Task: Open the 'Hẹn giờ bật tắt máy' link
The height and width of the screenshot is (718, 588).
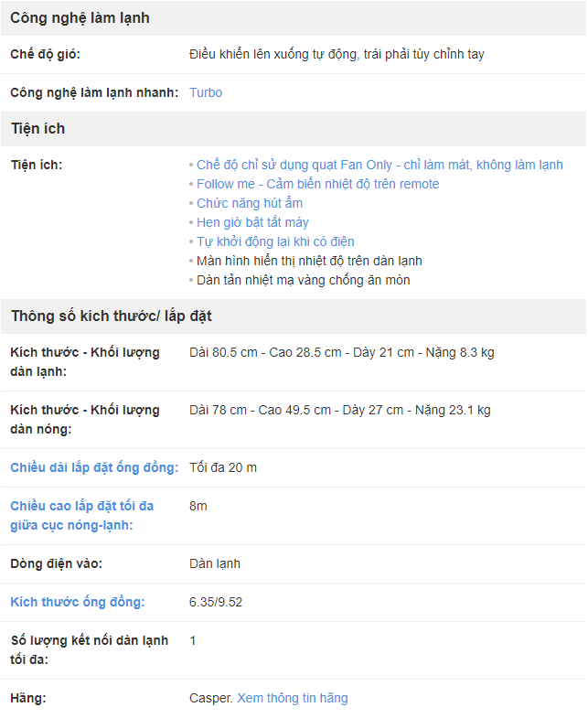Action: click(252, 222)
